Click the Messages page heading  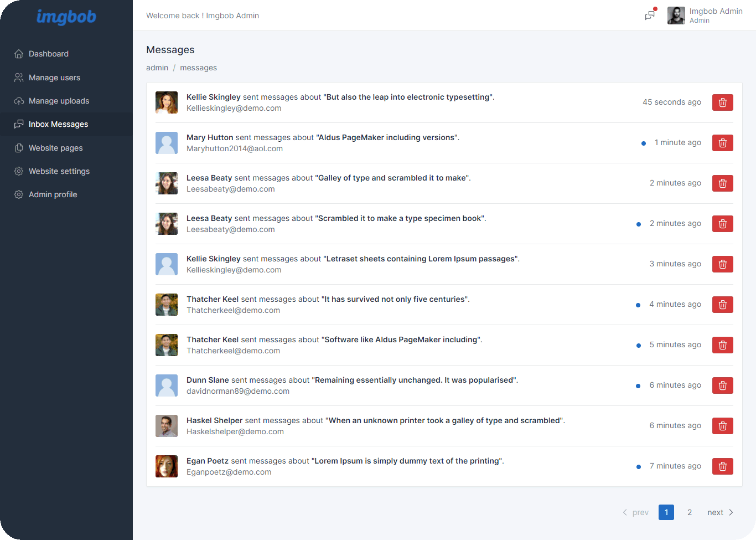coord(170,50)
